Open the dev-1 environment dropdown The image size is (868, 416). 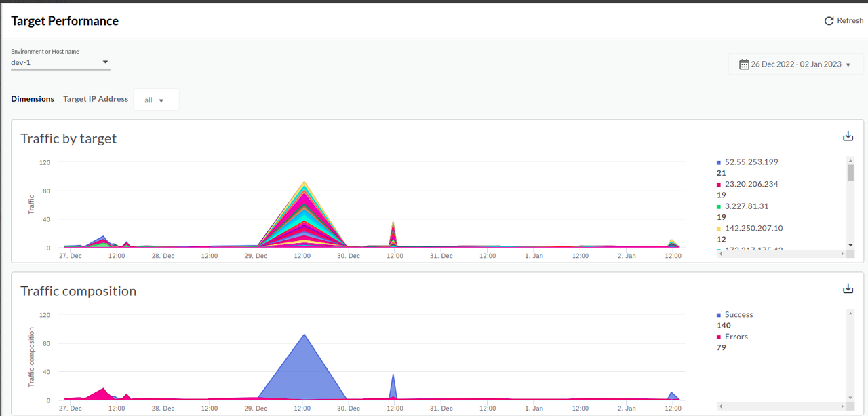point(60,62)
